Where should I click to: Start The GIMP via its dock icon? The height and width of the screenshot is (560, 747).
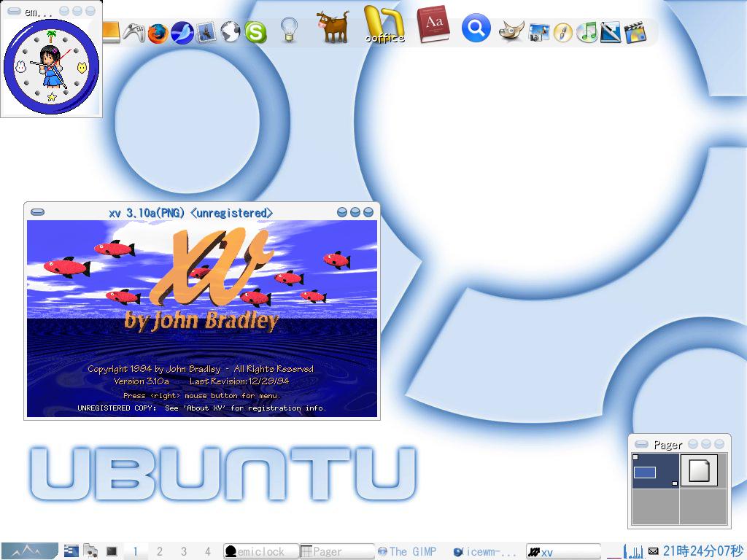511,31
